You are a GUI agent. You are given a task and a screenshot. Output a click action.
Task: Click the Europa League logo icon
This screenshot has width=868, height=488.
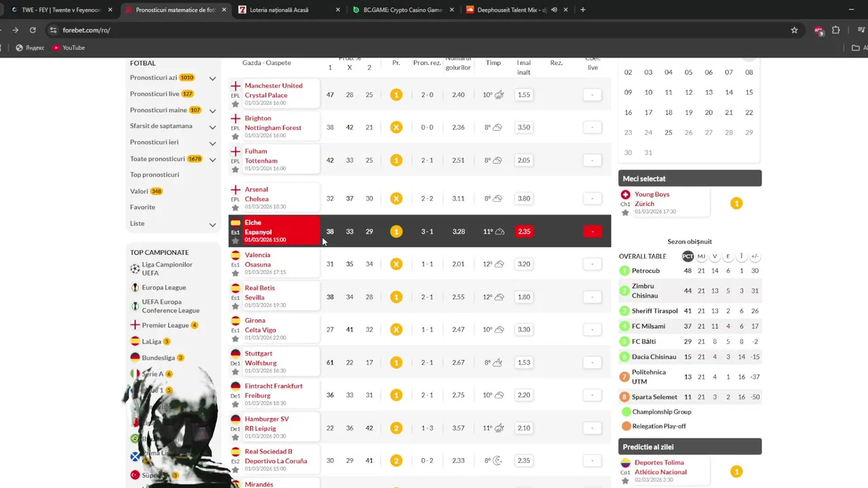point(136,287)
